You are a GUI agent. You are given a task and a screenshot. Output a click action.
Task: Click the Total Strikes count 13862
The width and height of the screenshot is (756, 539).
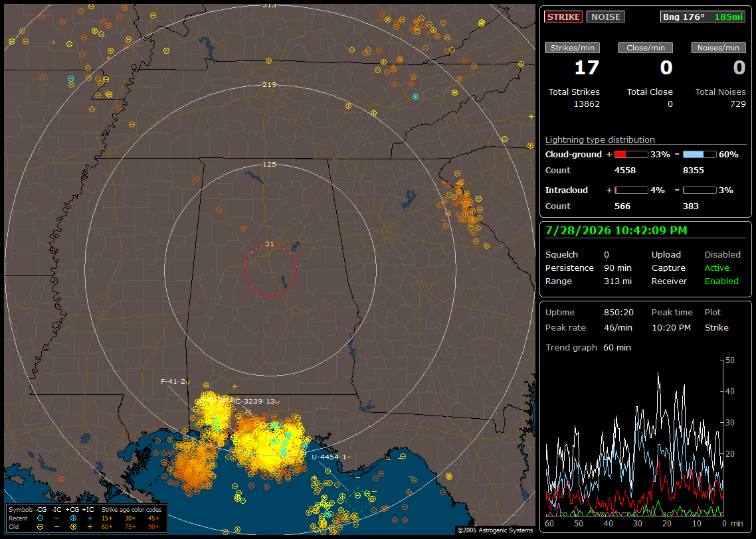pos(587,104)
